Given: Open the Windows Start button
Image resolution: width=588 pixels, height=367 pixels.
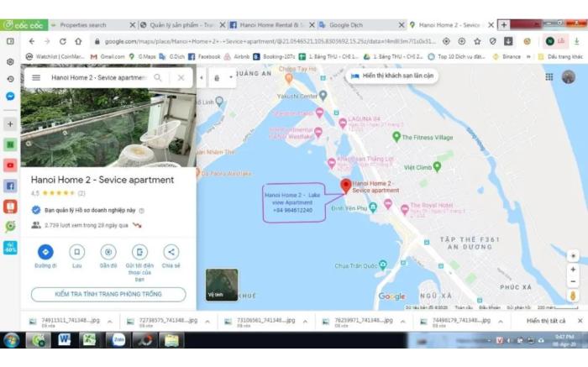Looking at the screenshot, I should [x=11, y=340].
